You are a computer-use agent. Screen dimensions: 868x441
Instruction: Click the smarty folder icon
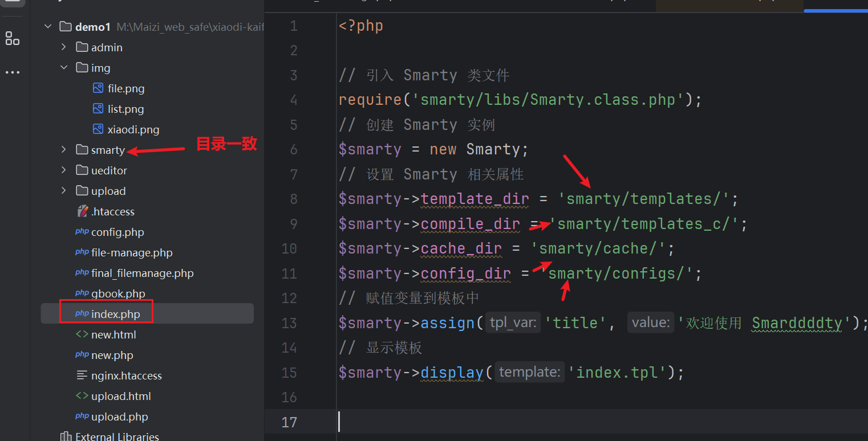pyautogui.click(x=82, y=150)
